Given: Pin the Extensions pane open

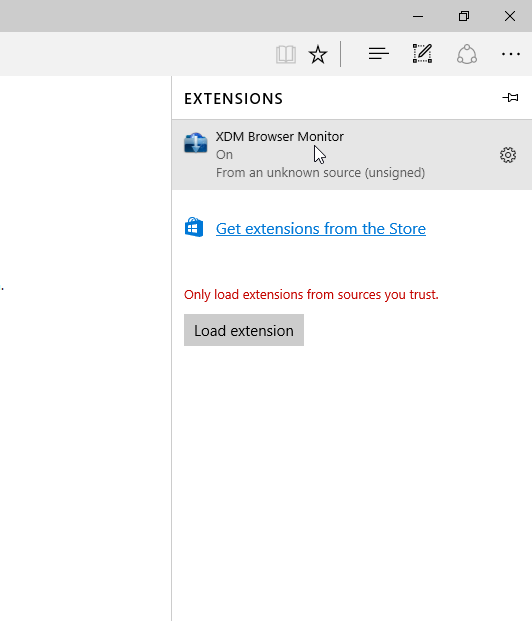Looking at the screenshot, I should coord(510,97).
